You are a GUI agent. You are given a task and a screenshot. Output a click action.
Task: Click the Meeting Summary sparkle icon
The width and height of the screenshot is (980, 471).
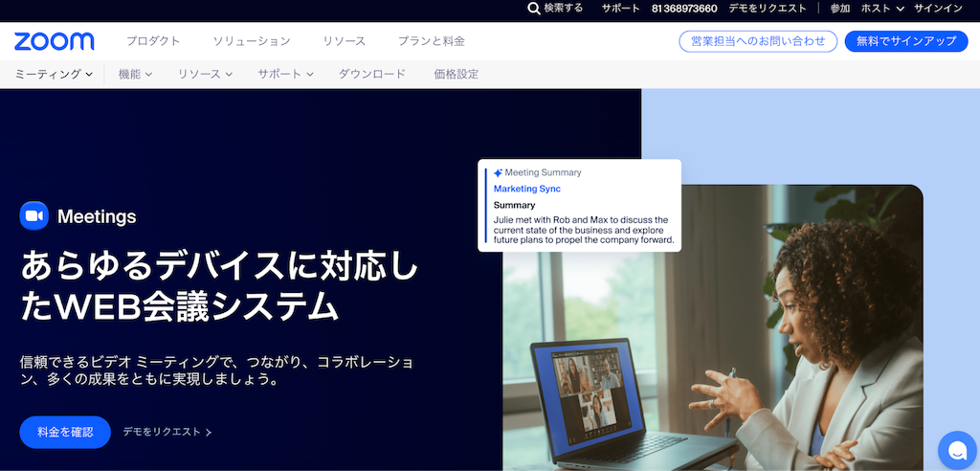pos(498,172)
